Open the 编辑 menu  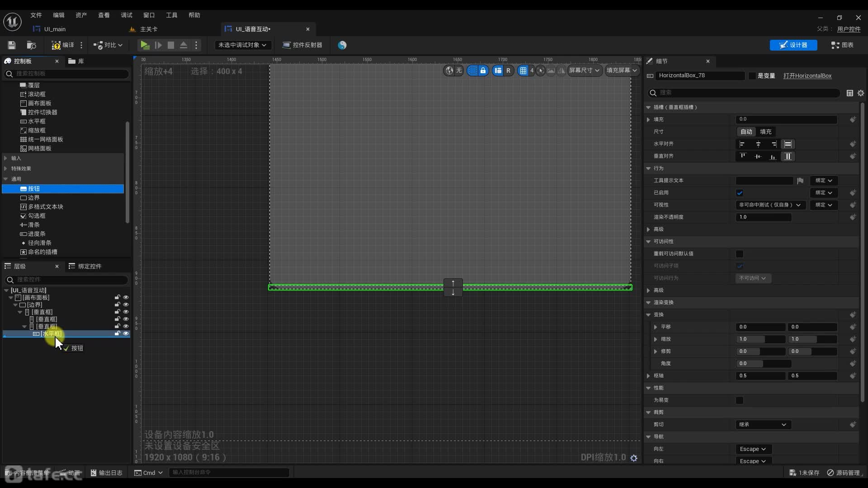coord(59,15)
